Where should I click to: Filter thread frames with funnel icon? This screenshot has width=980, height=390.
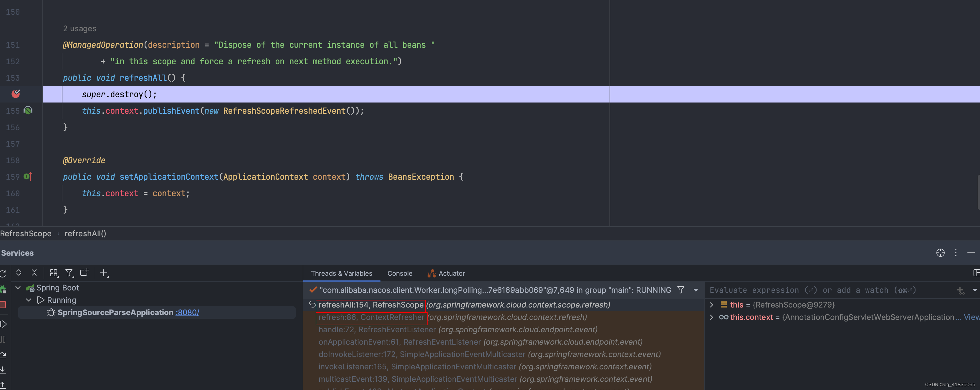[681, 290]
